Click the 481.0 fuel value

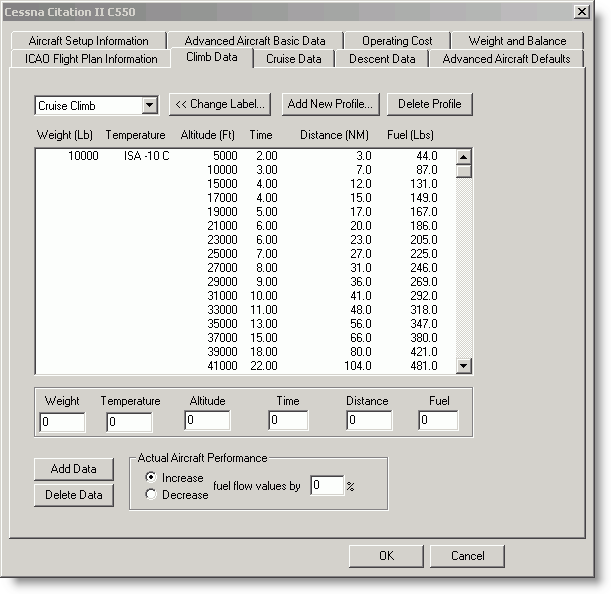[424, 366]
